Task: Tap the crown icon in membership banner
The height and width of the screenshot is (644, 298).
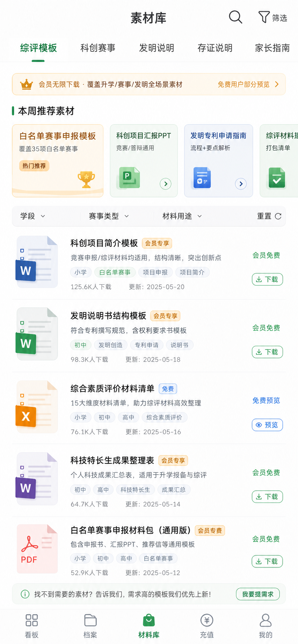Action: [27, 84]
